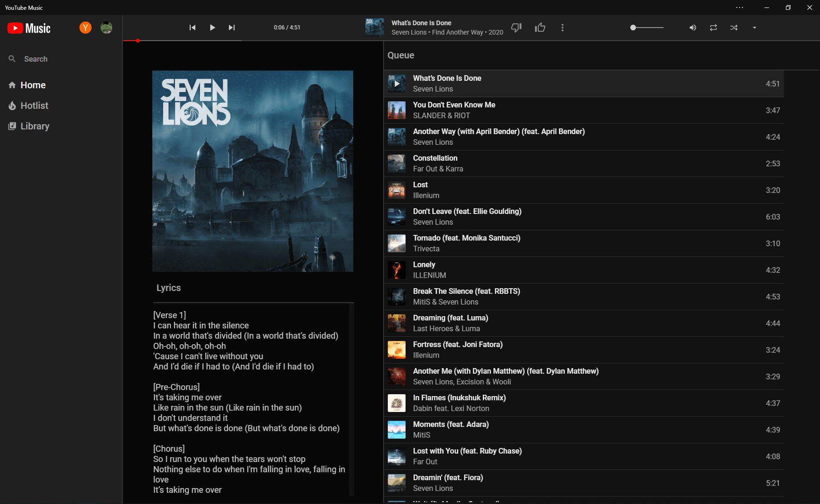Play Another Me (with Dylan Matthew)
Image resolution: width=820 pixels, height=504 pixels.
coord(584,376)
